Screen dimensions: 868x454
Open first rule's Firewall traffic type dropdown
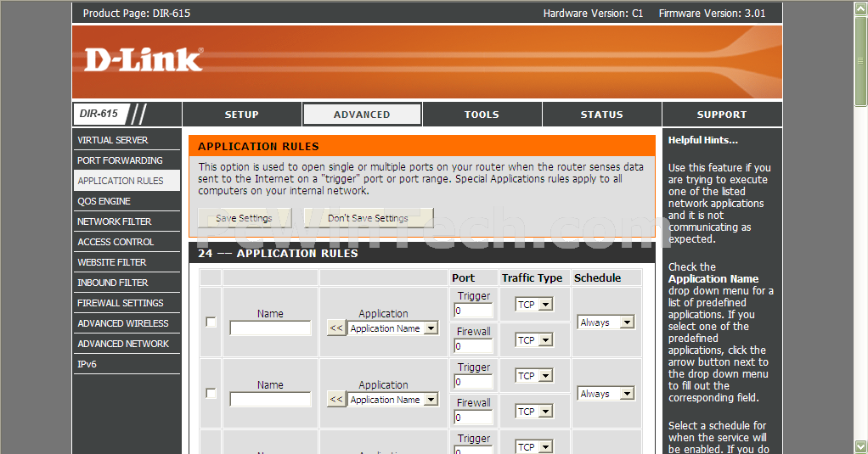[x=534, y=340]
